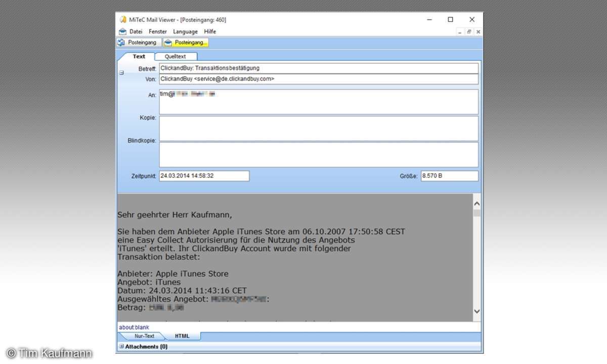607x364 pixels.
Task: Select the highlighted Posteingang... window button
Action: click(186, 42)
